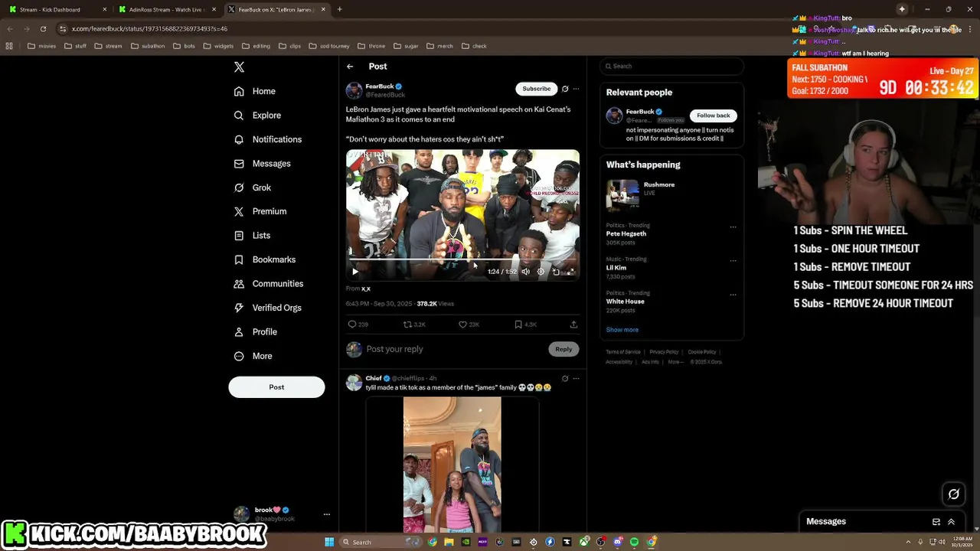This screenshot has height=551, width=980.
Task: Like the FearBuck post
Action: tap(462, 324)
